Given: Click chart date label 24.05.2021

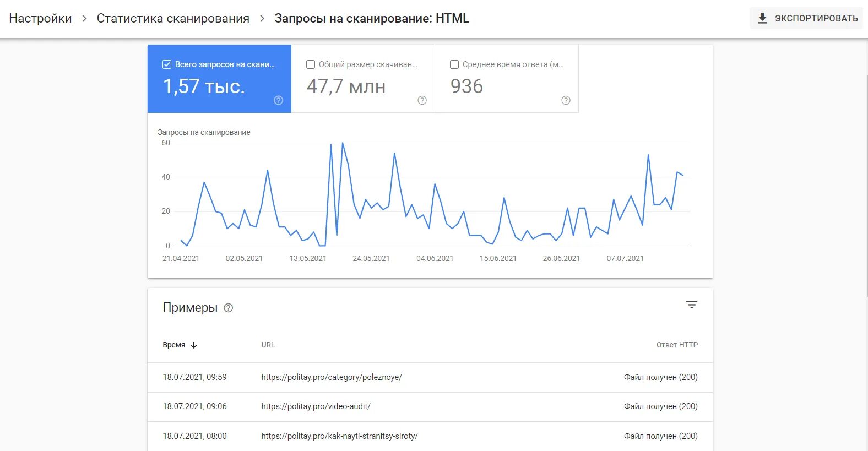Looking at the screenshot, I should tap(371, 258).
